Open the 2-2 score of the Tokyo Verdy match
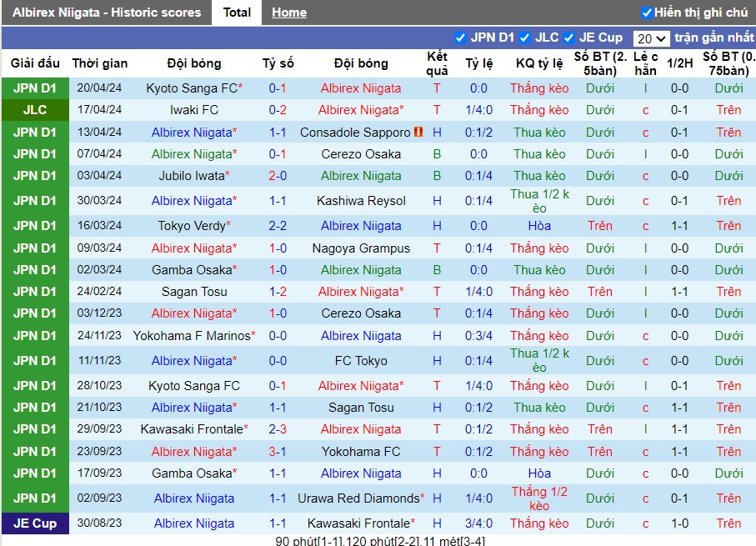 [x=278, y=226]
